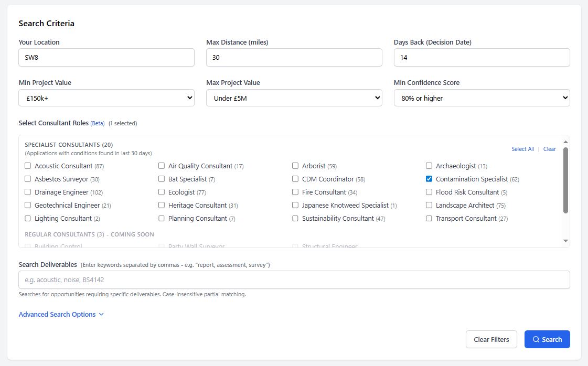
Task: Open the Max Project Value dropdown
Action: point(294,98)
